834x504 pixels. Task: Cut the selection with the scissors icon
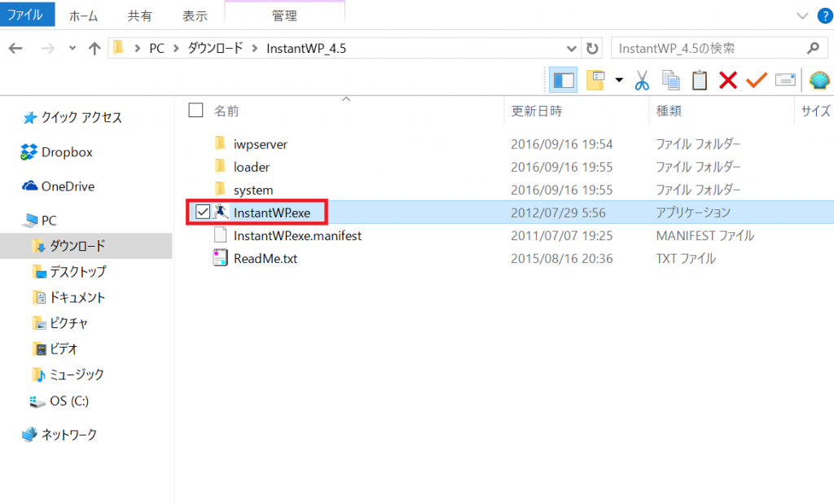coord(642,81)
